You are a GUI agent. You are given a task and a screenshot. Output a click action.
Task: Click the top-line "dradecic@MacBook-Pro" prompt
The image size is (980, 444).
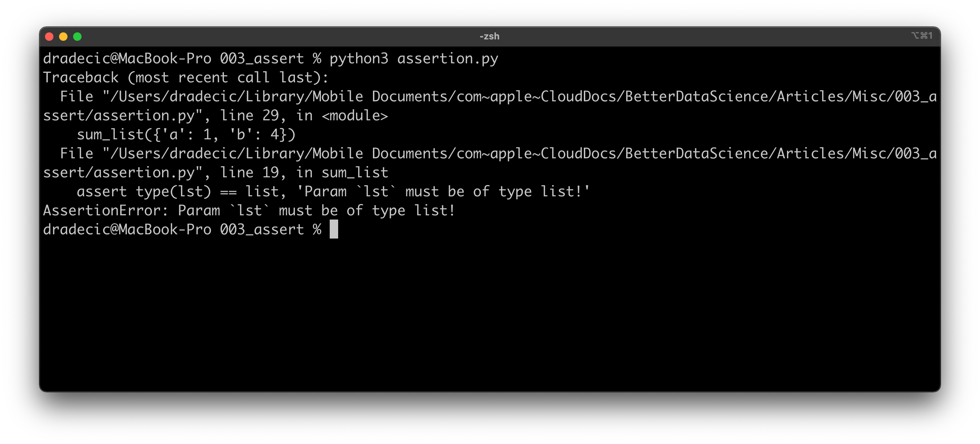[127, 59]
